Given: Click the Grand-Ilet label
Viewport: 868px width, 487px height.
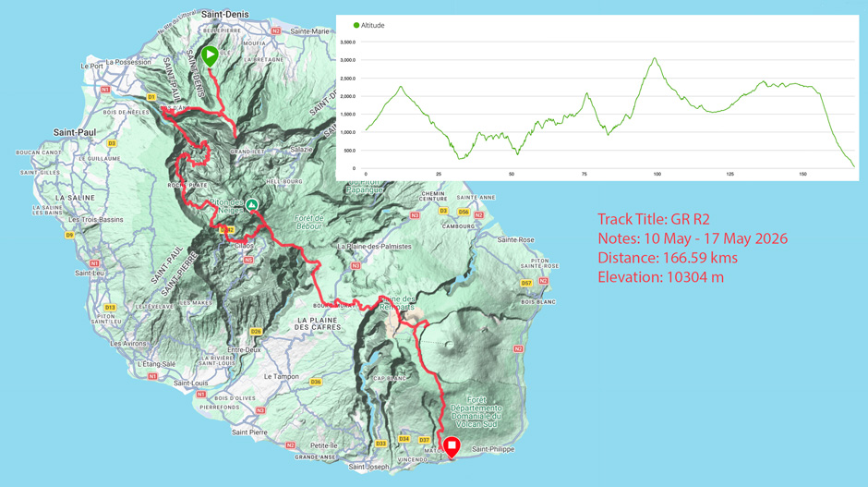Looking at the screenshot, I should (x=247, y=152).
